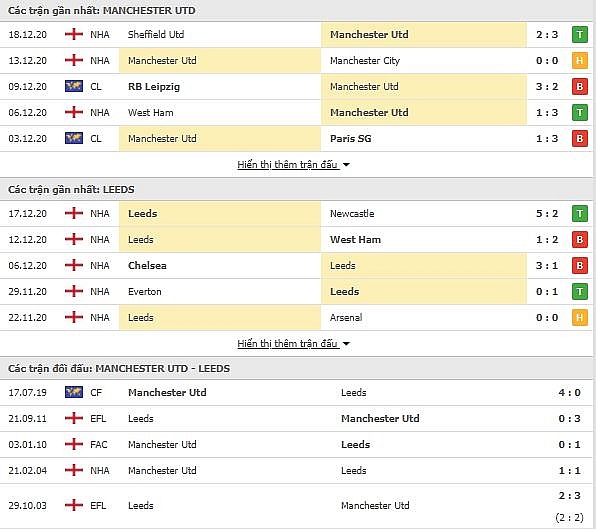Image resolution: width=596 pixels, height=529 pixels.
Task: Open 'Hiển thị thêm trận đấu' under Leeds
Action: pos(287,344)
